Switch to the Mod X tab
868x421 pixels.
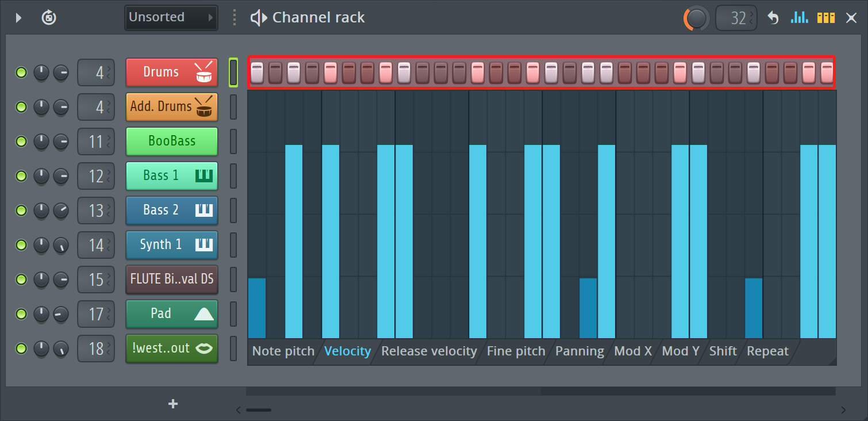click(x=633, y=351)
